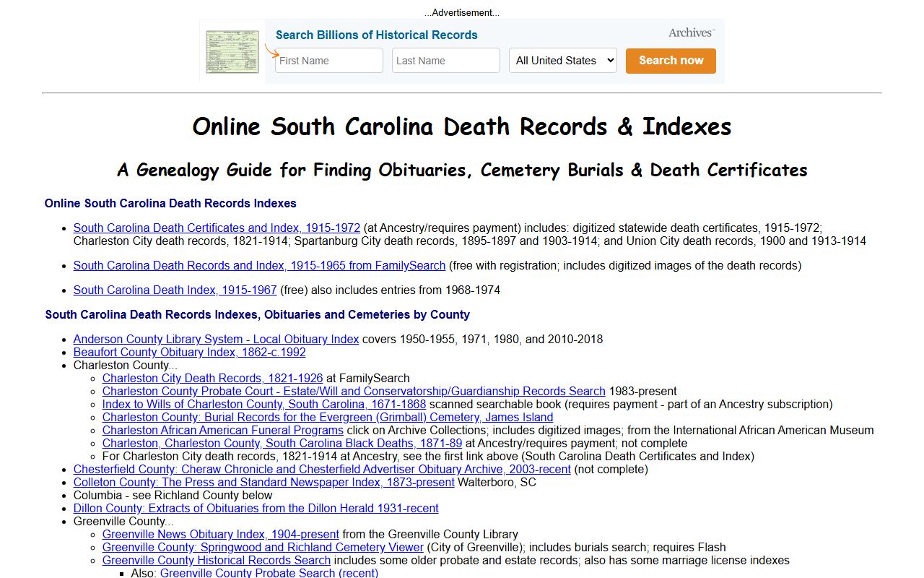
Task: Open Charleston African American Funeral Programs link
Action: pos(223,430)
